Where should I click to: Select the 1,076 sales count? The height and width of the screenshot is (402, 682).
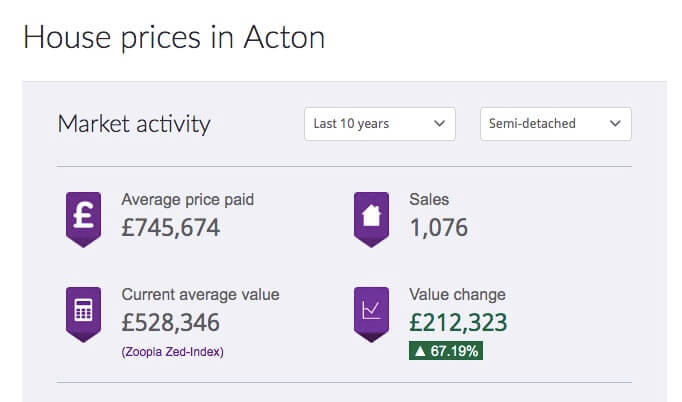(439, 228)
